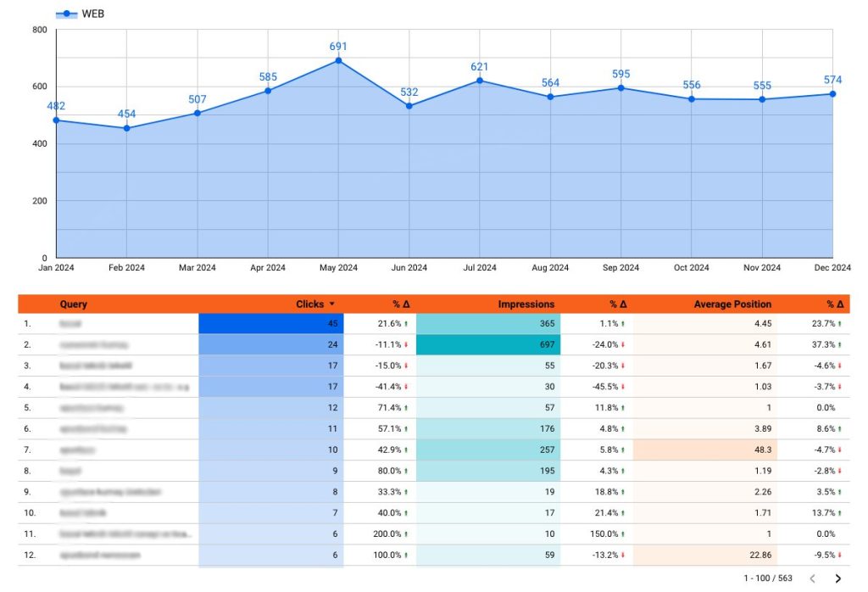Select the WEB legend label
The height and width of the screenshot is (592, 868).
93,14
